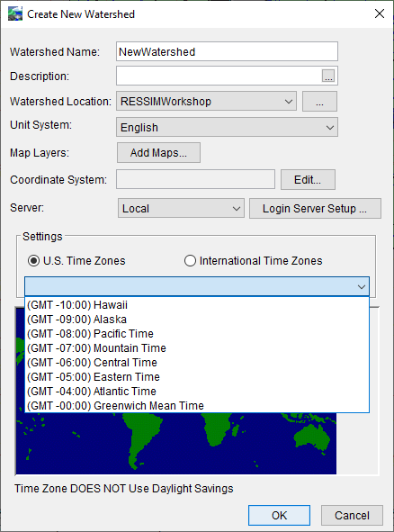Viewport: 394px width, 532px height.
Task: Click the Watershed Name input field
Action: tap(227, 51)
